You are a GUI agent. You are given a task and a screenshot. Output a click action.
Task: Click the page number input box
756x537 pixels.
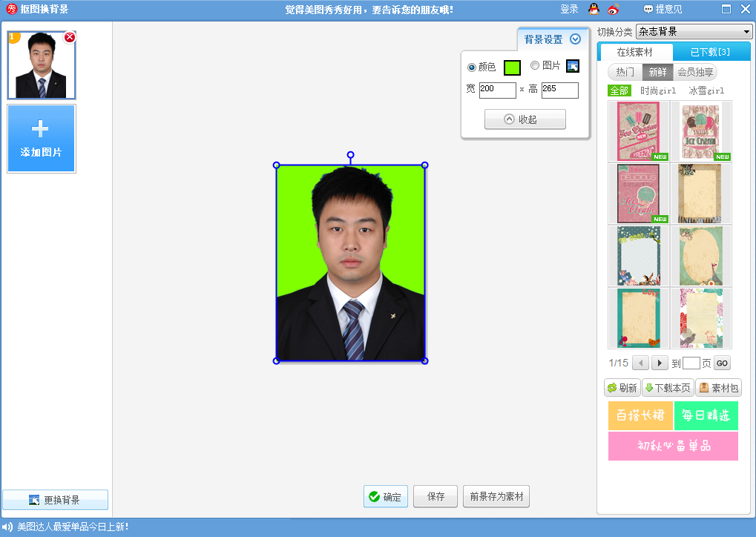(x=691, y=363)
